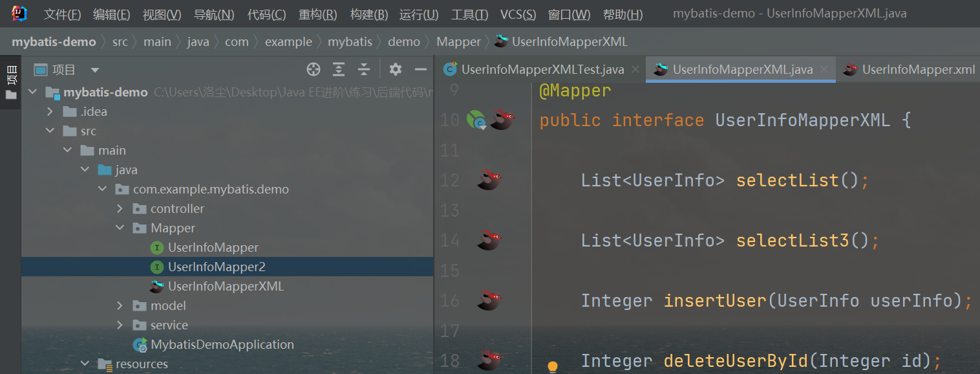Close the UserInfoMapperXMLTest.java tab

[x=635, y=70]
